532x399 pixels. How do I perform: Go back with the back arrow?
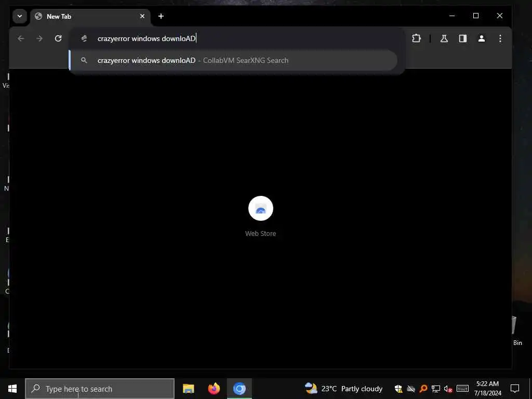coord(21,38)
